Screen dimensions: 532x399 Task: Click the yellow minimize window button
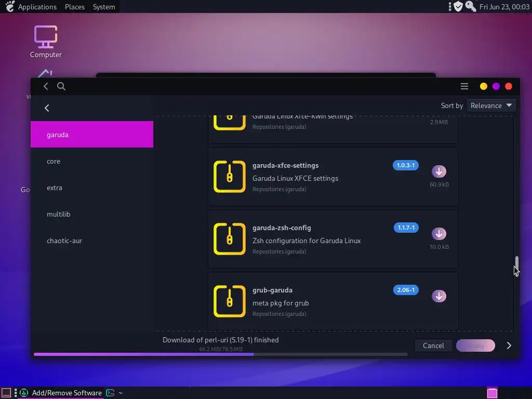point(484,87)
